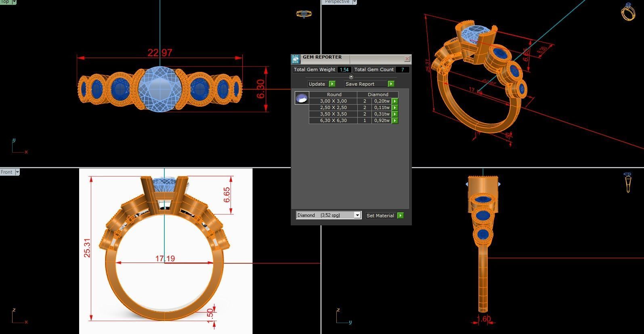The width and height of the screenshot is (644, 334).
Task: Click the Perspective viewport title label
Action: [x=337, y=2]
